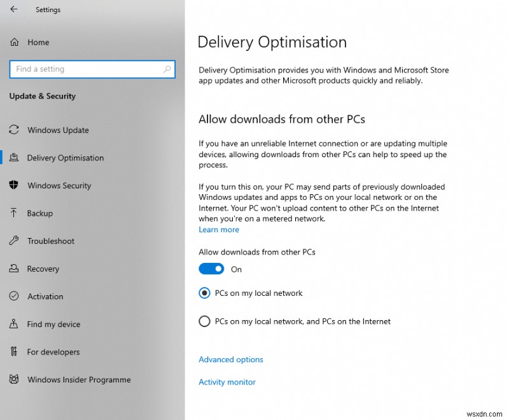The width and height of the screenshot is (509, 420).
Task: Click the Backup up-arrow icon
Action: coord(14,213)
